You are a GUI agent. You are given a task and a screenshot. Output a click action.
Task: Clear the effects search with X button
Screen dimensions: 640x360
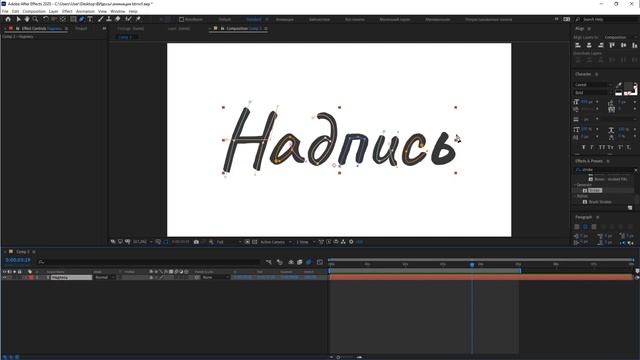(636, 170)
